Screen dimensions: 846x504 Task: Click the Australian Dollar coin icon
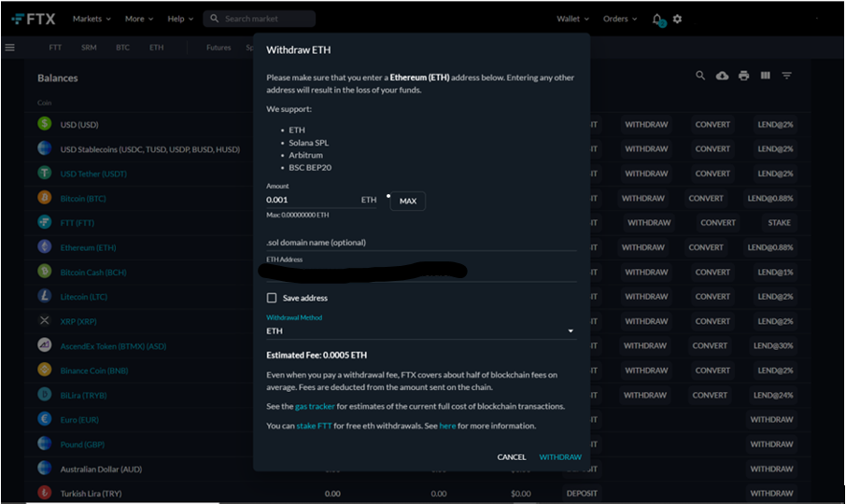point(45,468)
